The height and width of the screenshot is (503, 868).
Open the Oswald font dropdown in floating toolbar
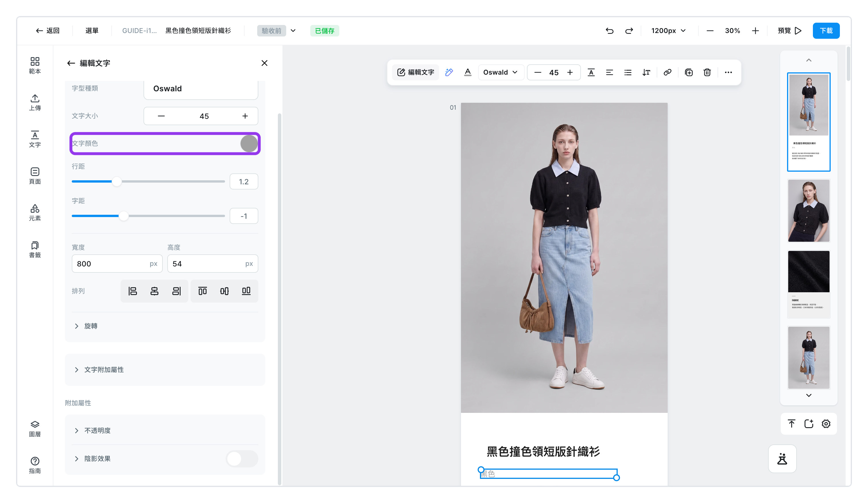[x=501, y=72]
